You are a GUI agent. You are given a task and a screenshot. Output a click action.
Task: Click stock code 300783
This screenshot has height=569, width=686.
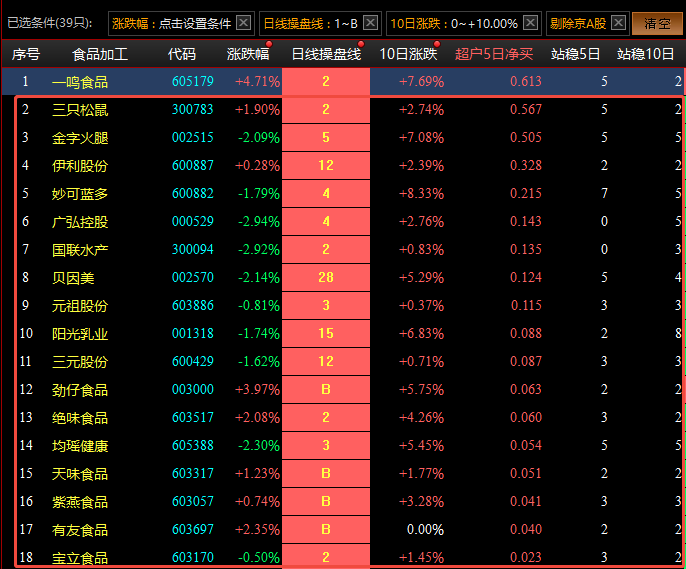(x=192, y=109)
